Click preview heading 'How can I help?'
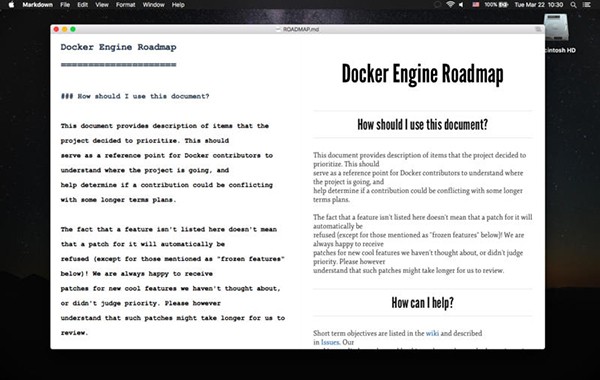Image resolution: width=600 pixels, height=380 pixels. 422,303
